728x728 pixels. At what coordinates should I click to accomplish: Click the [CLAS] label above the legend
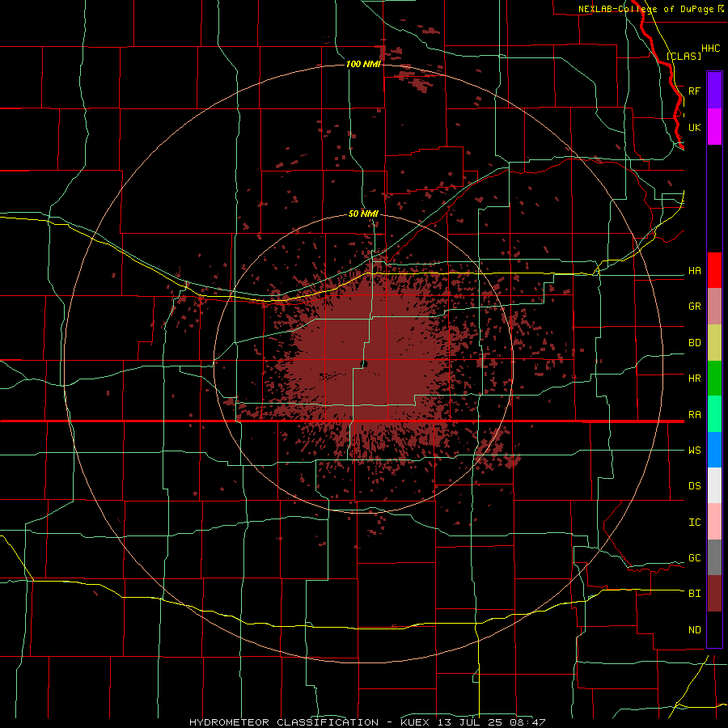pos(684,56)
